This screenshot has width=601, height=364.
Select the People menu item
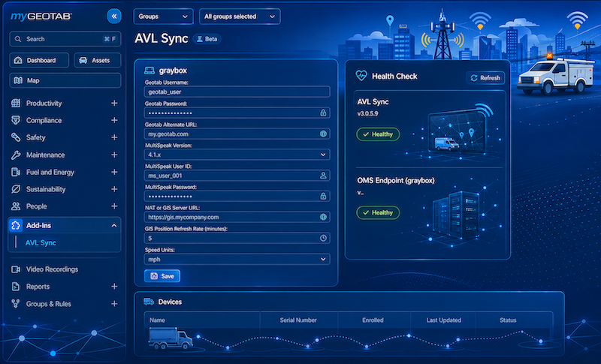pyautogui.click(x=36, y=206)
